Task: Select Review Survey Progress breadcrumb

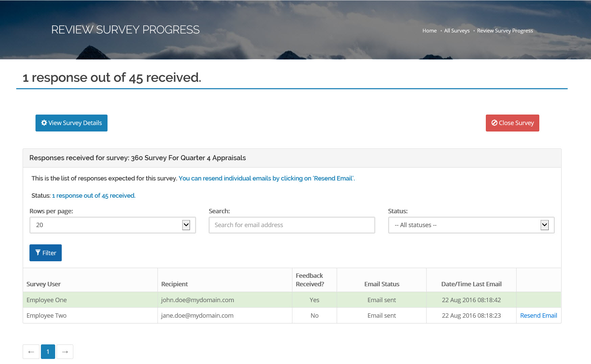Action: [x=505, y=31]
